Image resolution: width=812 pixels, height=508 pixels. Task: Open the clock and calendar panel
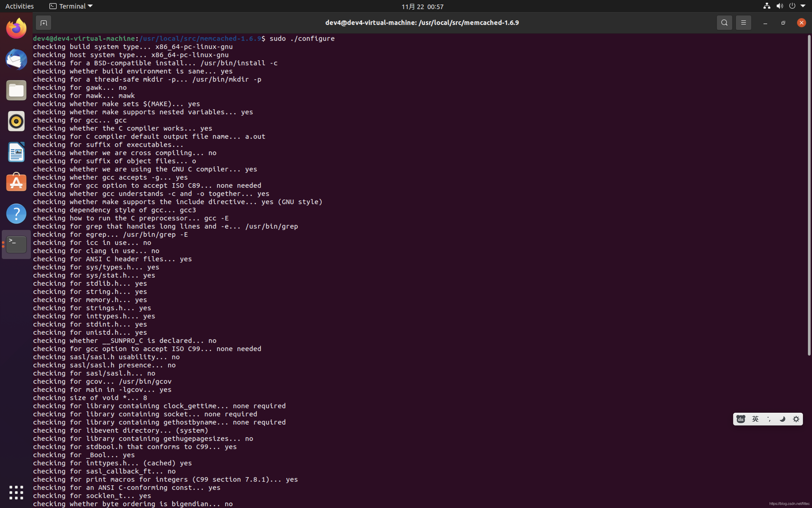coord(423,6)
